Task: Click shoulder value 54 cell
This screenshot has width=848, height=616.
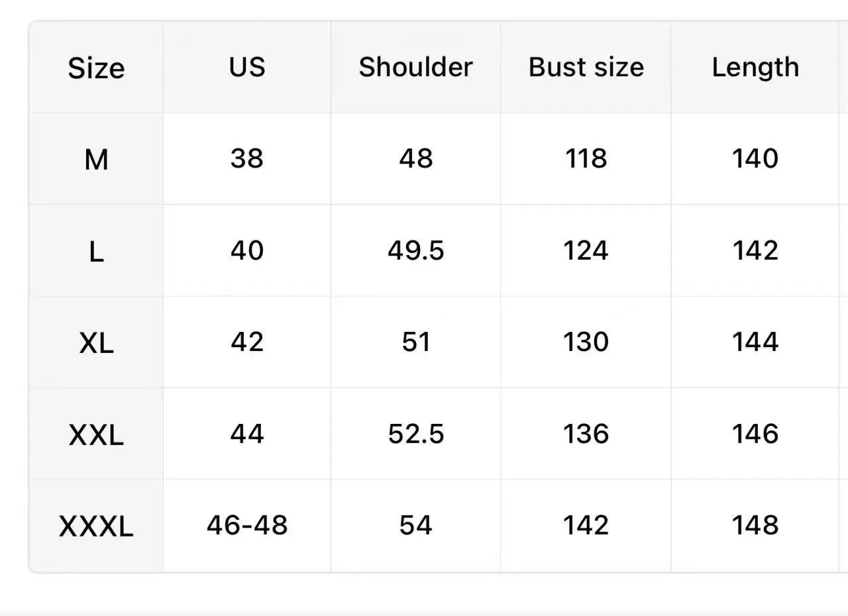Action: coord(415,525)
